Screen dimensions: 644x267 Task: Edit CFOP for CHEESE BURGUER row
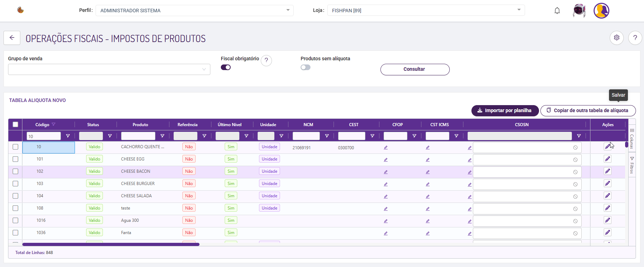386,184
